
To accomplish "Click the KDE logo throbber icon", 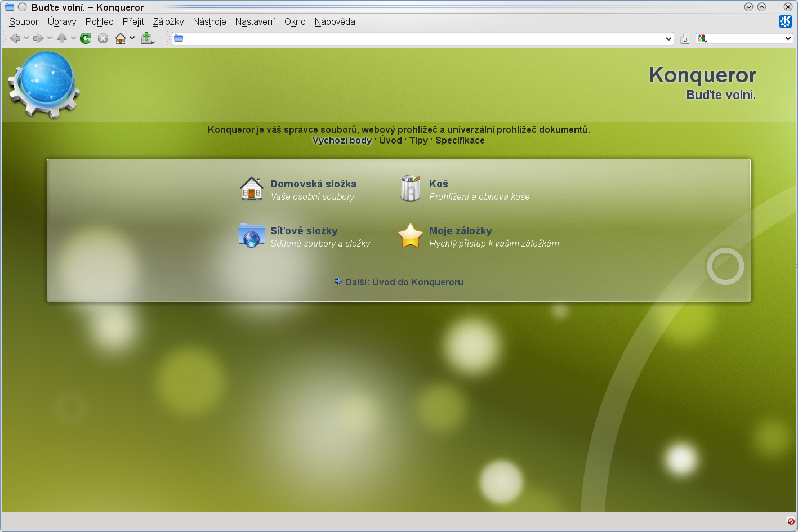I will (x=785, y=21).
